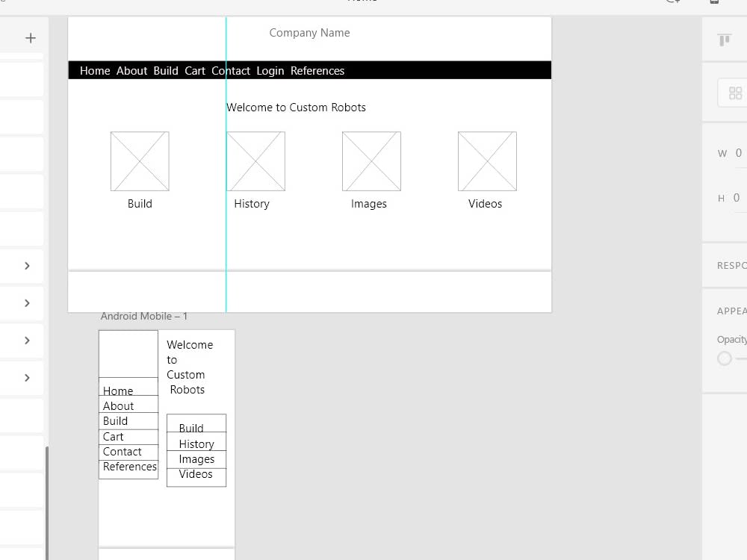Click the plus icon in the left panel
Image resolution: width=747 pixels, height=560 pixels.
(31, 38)
